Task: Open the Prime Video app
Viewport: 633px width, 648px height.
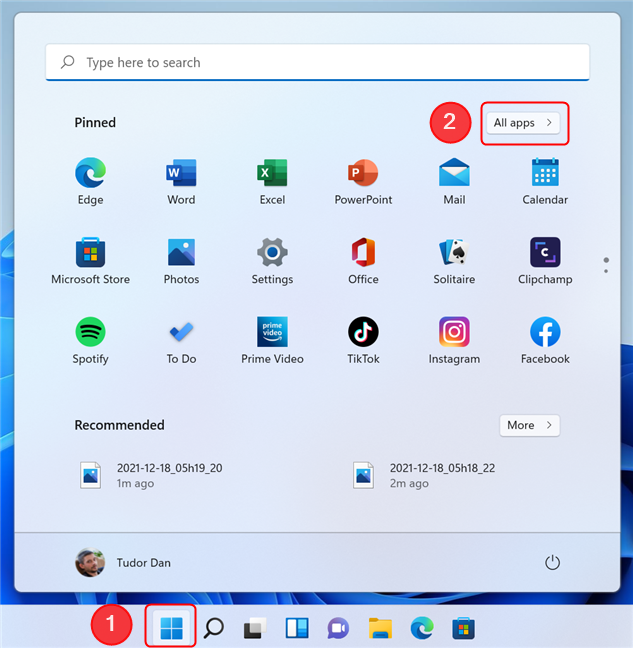Action: (x=272, y=340)
